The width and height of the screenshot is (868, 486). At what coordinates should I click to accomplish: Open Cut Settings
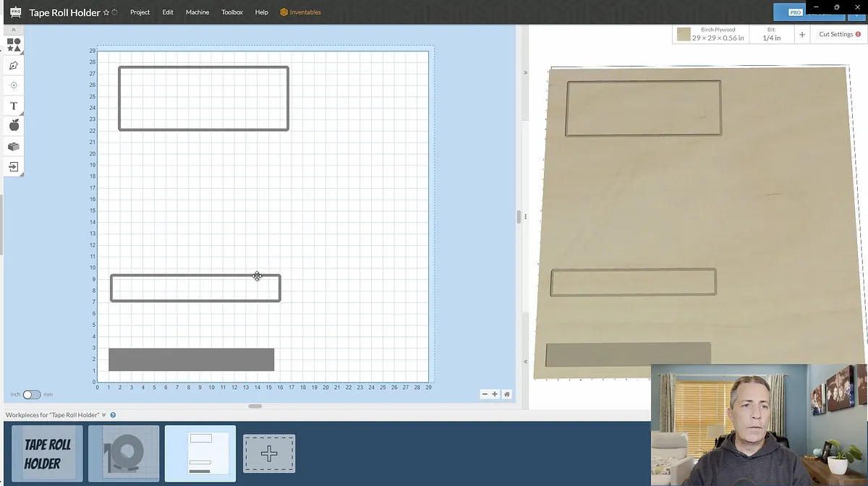[x=839, y=34]
